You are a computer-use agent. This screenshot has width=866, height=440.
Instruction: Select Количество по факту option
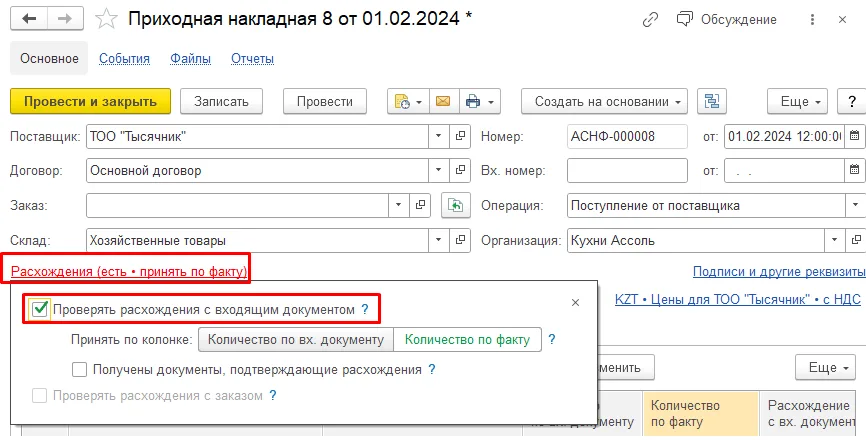[x=467, y=340]
